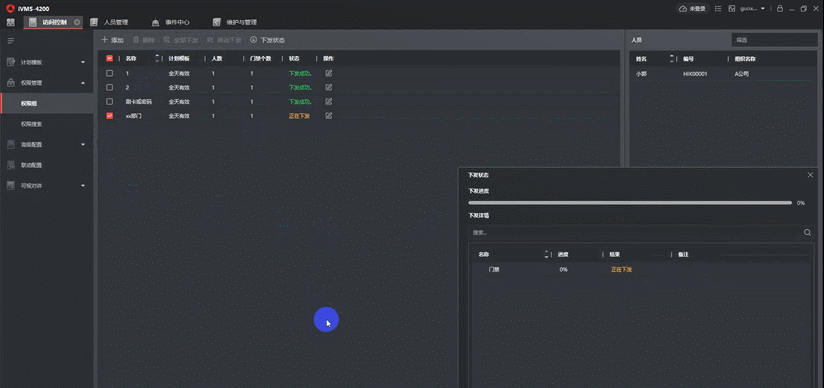
Task: Click the 结果 column header in popup
Action: point(615,254)
